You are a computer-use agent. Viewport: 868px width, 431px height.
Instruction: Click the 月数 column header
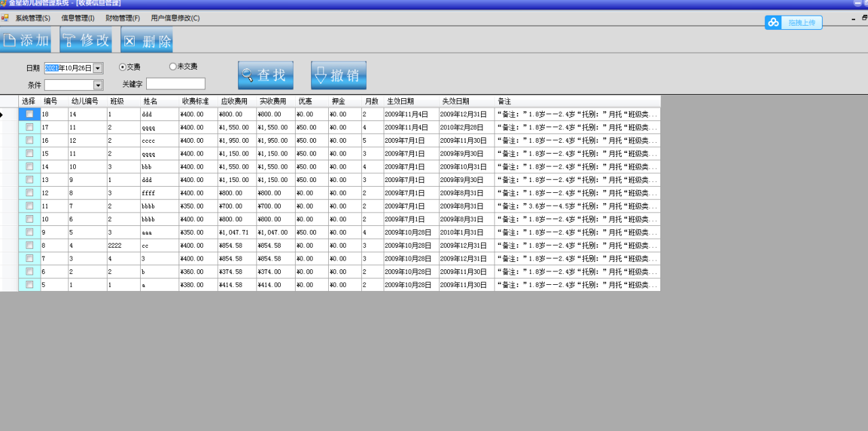373,101
